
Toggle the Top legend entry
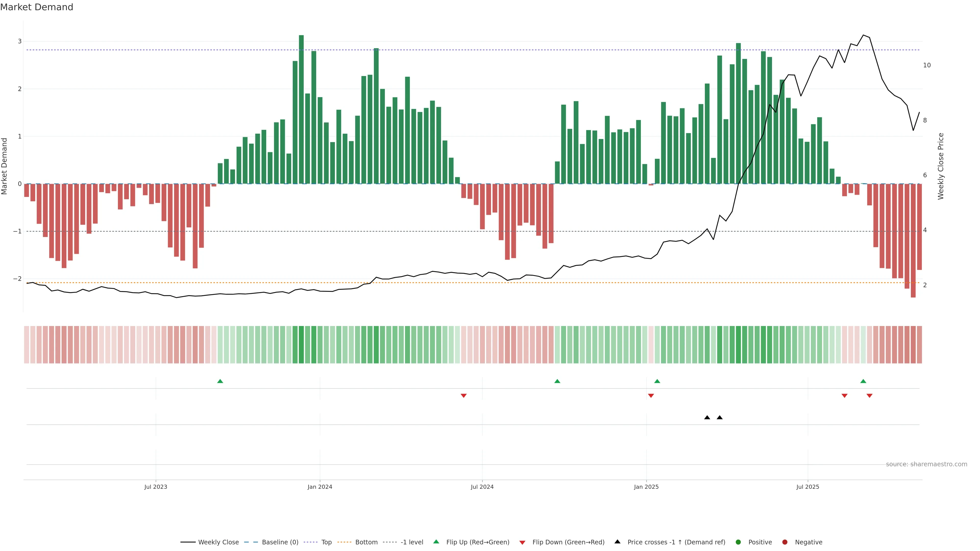pos(326,542)
